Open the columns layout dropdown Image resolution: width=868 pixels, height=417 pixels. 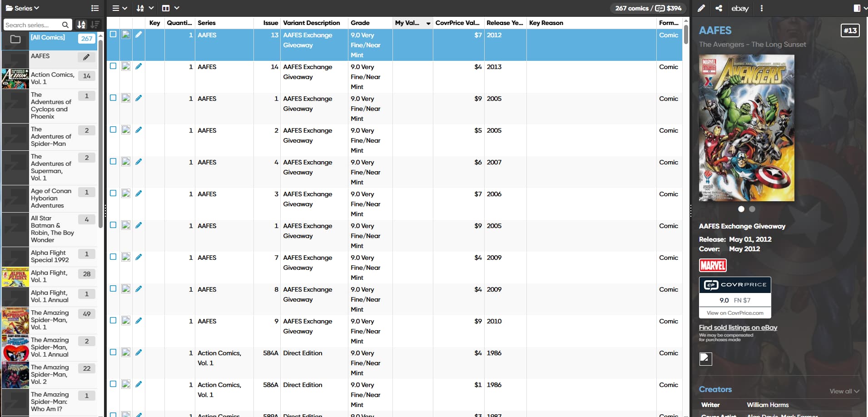[x=171, y=8]
